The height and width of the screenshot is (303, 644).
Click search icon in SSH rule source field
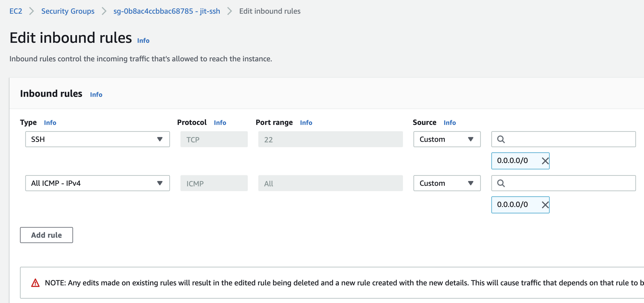click(501, 139)
